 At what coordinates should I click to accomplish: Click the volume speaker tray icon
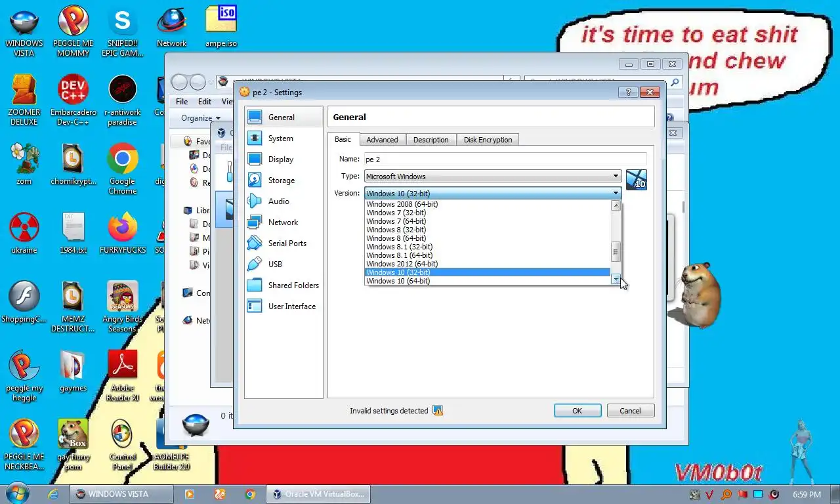[774, 494]
